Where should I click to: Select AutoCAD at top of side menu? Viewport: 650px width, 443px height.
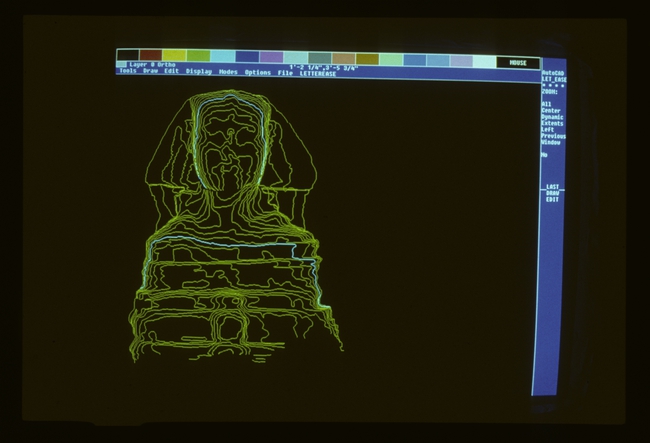coord(553,73)
